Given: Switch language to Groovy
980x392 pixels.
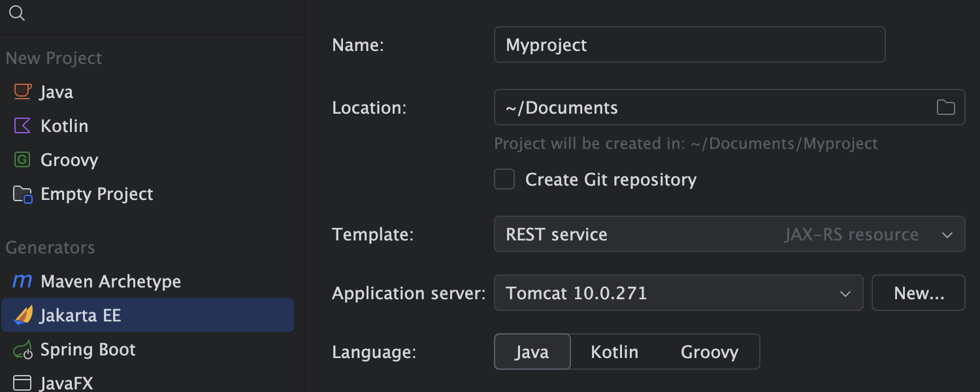Looking at the screenshot, I should (x=709, y=352).
